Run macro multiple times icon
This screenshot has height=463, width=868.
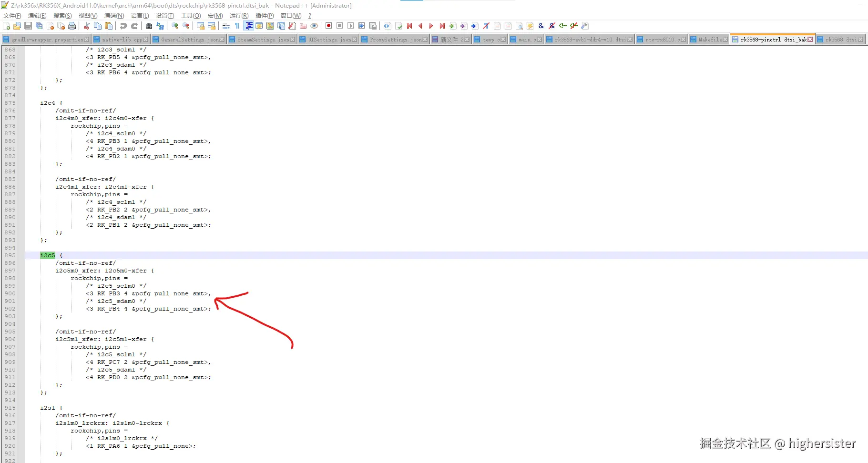coord(362,26)
